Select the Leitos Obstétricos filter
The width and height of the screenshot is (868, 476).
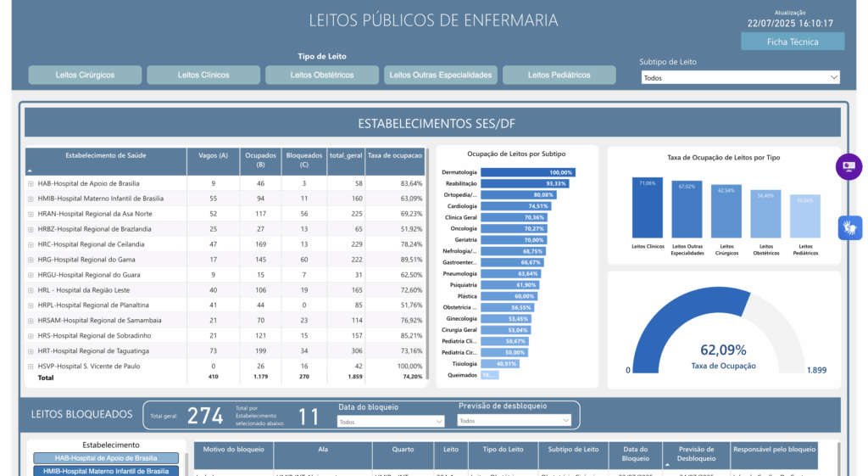click(x=322, y=75)
